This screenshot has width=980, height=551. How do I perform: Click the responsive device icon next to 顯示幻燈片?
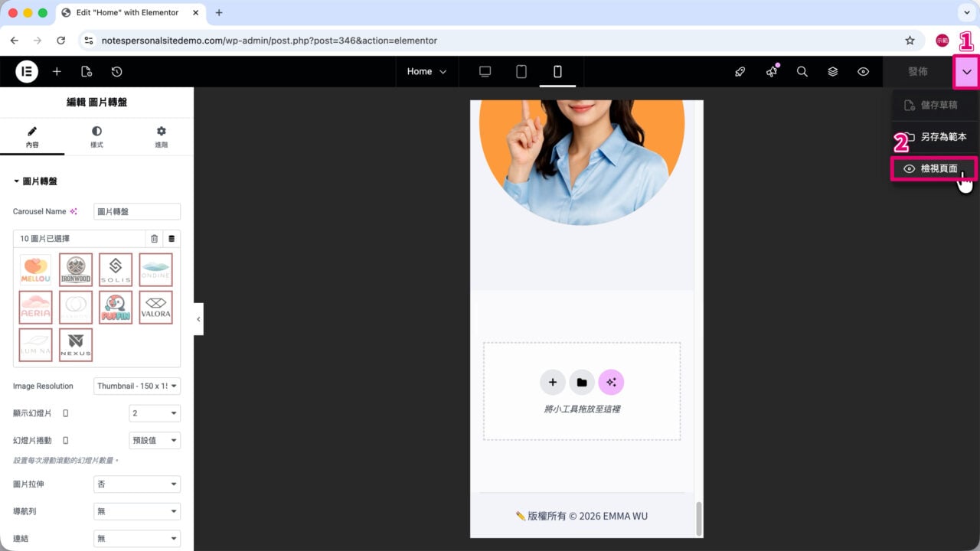coord(65,413)
